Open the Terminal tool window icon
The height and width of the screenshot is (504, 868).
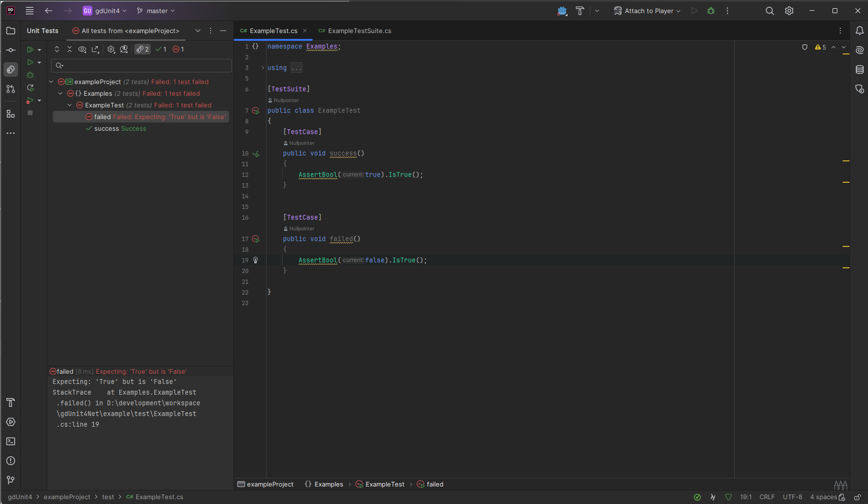tap(11, 441)
